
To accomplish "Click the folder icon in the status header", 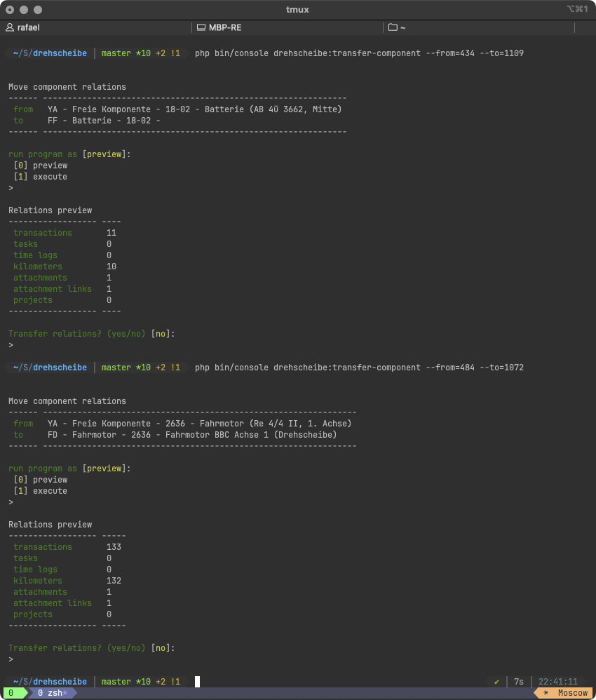I will pos(393,27).
